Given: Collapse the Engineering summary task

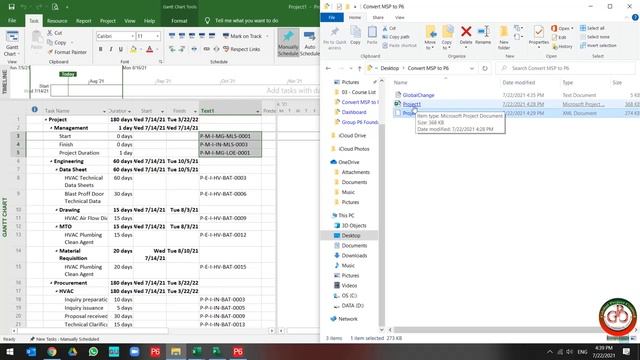Looking at the screenshot, I should pyautogui.click(x=51, y=161).
